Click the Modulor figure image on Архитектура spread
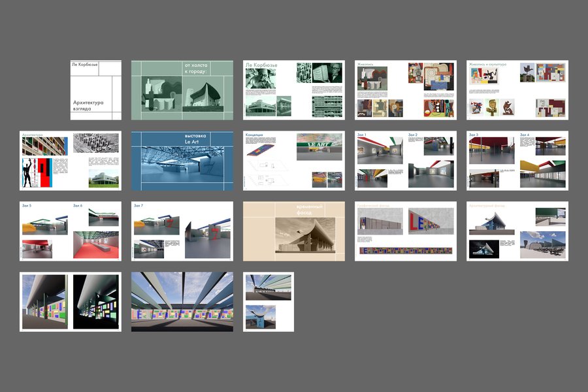The height and width of the screenshot is (392, 588). coord(37,172)
